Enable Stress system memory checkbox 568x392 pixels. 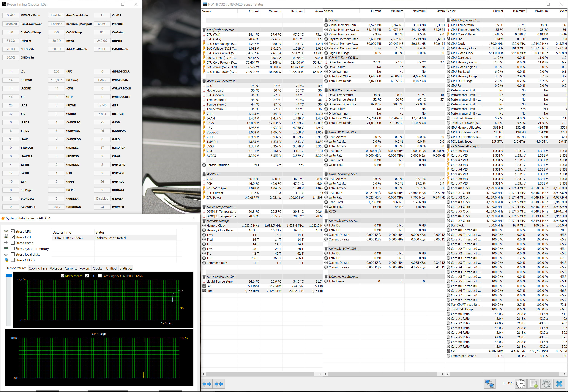[13, 248]
